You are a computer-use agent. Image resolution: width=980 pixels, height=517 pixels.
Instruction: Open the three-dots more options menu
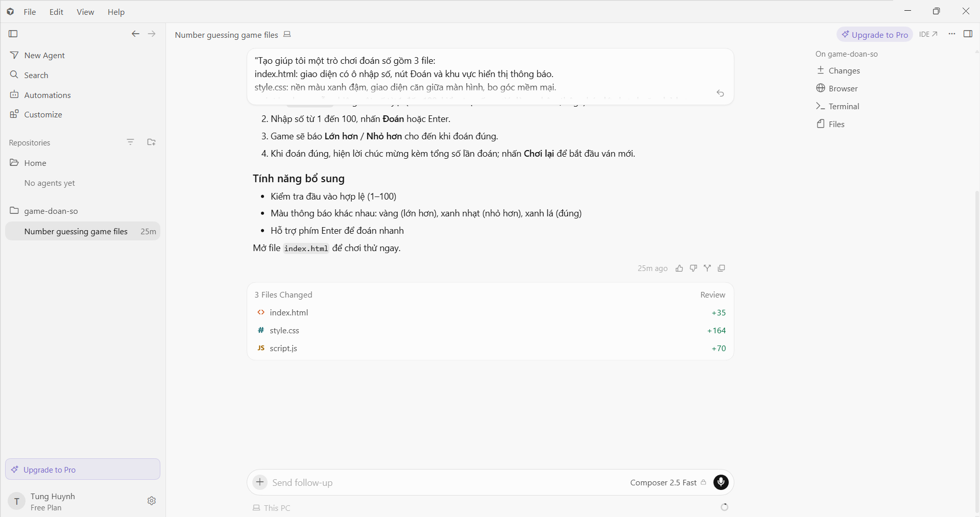click(952, 34)
